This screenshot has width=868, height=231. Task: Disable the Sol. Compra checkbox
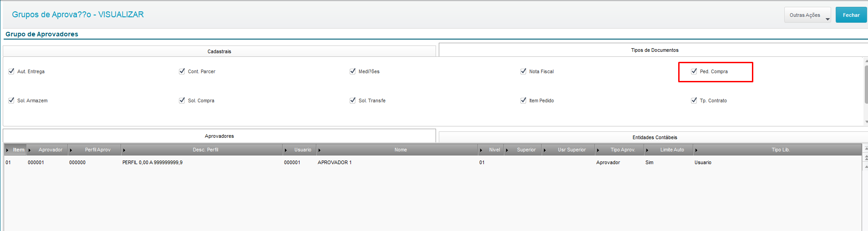(182, 100)
